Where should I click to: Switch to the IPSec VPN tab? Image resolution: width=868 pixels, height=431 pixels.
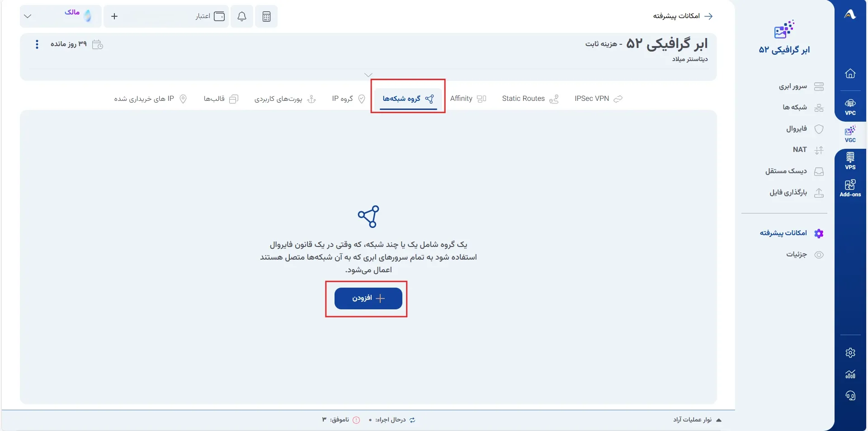[599, 99]
